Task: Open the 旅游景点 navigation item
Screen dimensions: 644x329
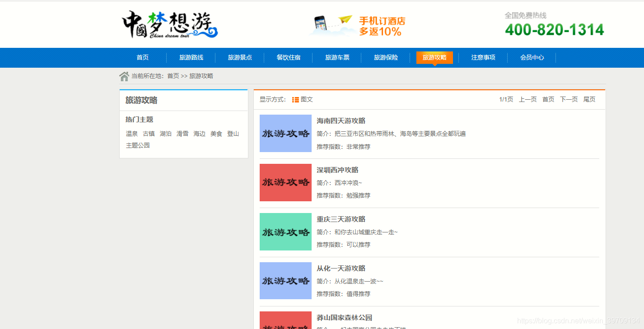Action: [240, 58]
